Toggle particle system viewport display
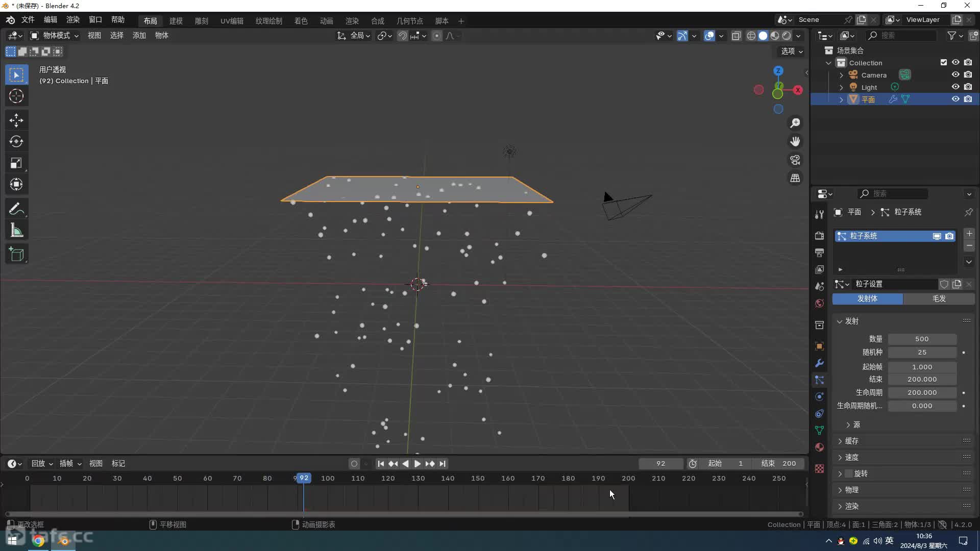The image size is (980, 551). click(937, 236)
